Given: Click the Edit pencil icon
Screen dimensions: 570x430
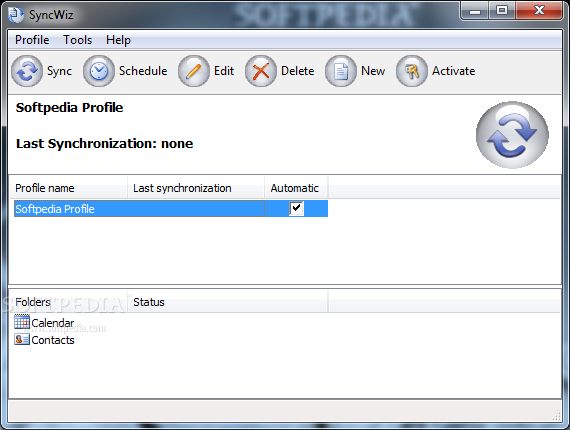Looking at the screenshot, I should [x=194, y=71].
